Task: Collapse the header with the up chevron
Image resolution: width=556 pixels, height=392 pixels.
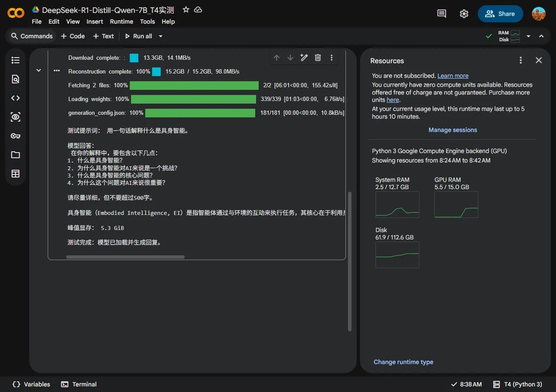Action: pyautogui.click(x=541, y=36)
